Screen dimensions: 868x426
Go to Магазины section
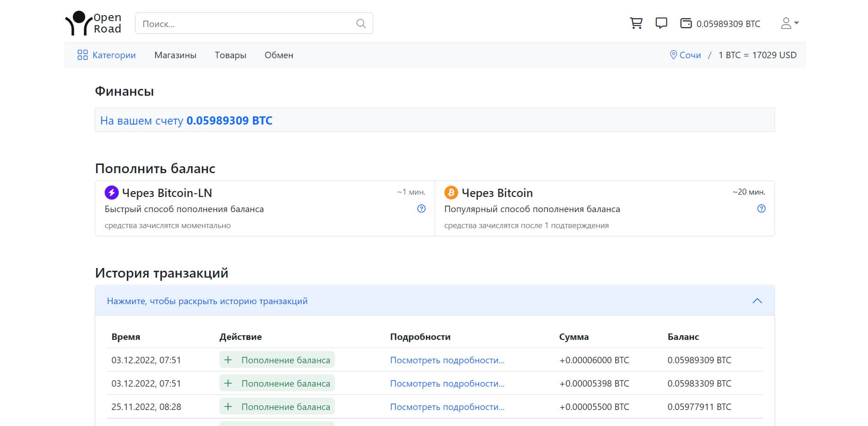point(175,55)
